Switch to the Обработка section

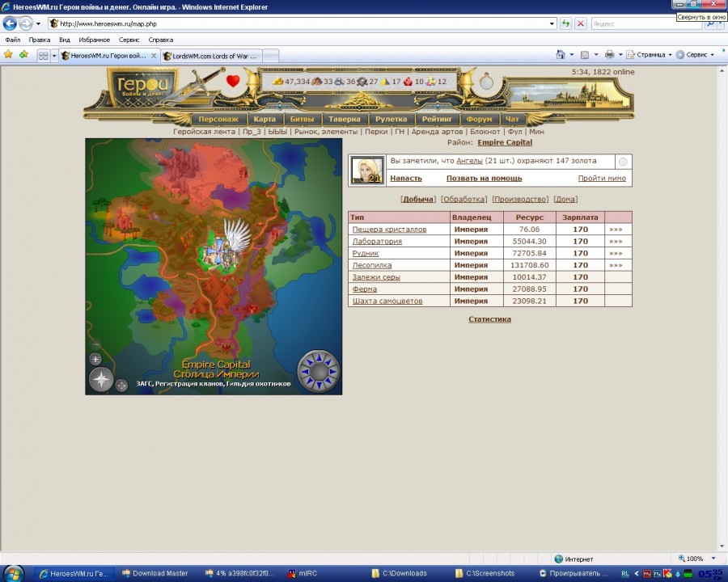(x=463, y=199)
